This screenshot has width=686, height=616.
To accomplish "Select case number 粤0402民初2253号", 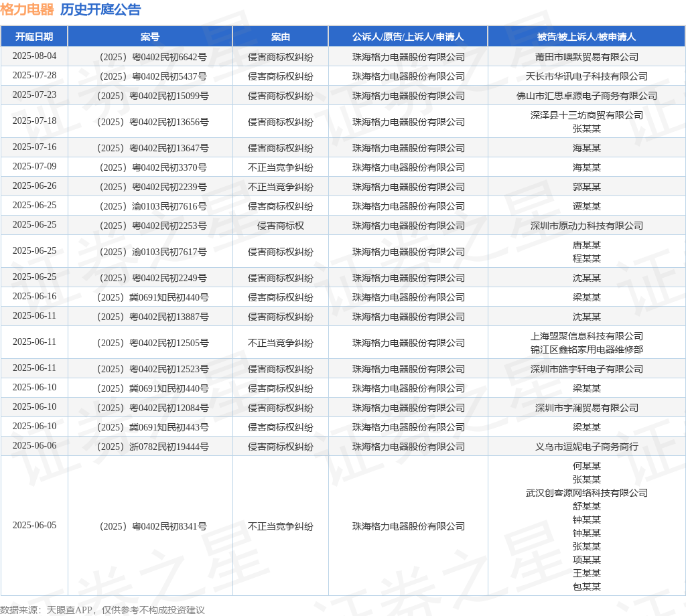I will click(x=153, y=226).
